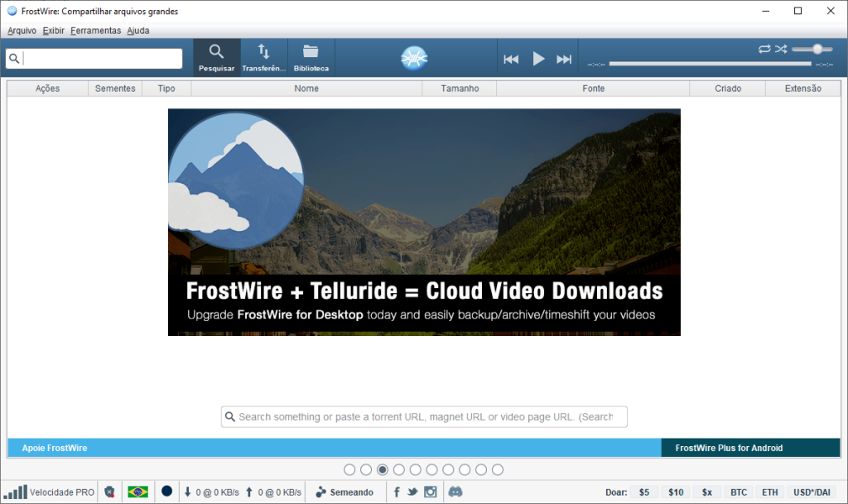Open the Exibir menu

click(53, 31)
